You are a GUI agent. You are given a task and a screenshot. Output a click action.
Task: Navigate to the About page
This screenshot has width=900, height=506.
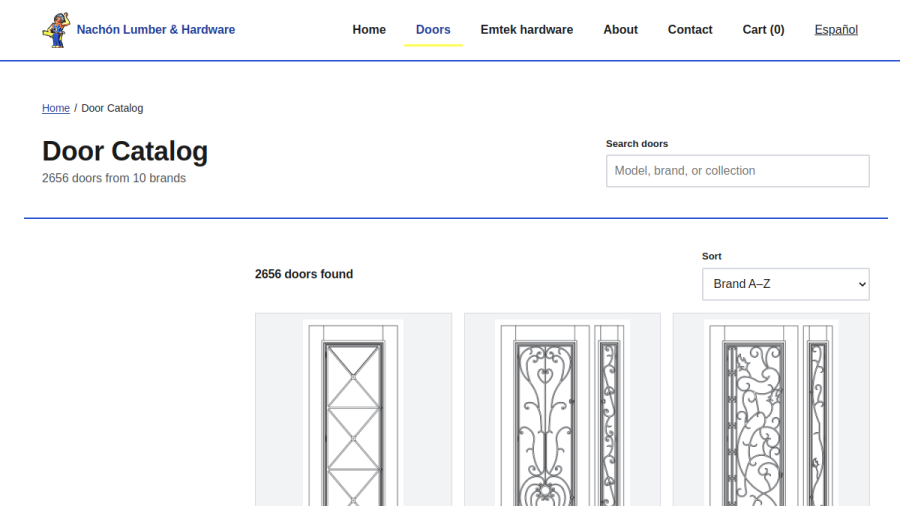click(620, 30)
